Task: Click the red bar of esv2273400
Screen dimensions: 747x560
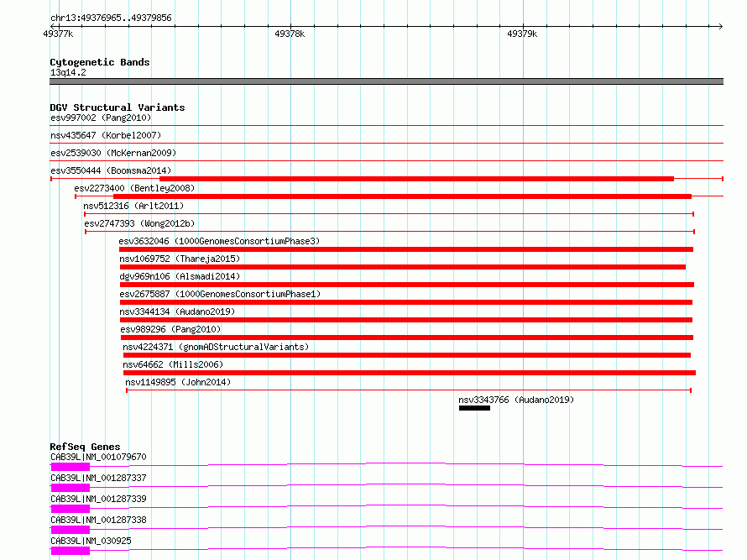Action: point(403,196)
